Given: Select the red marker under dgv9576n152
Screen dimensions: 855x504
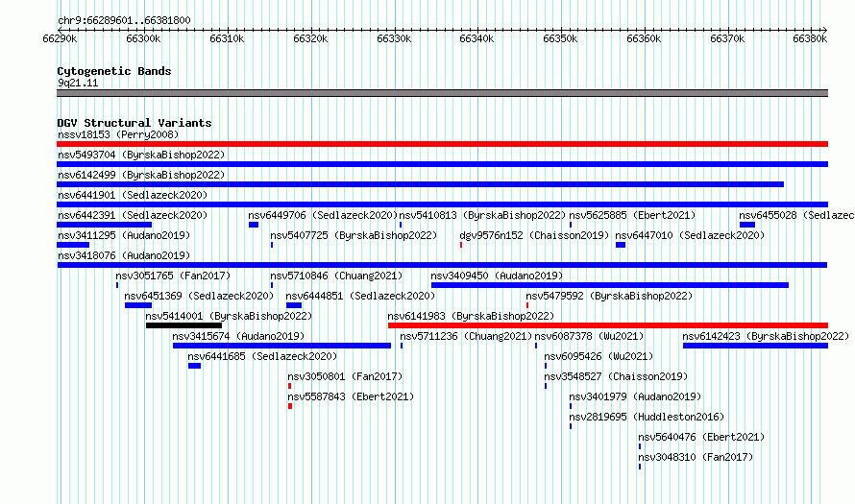Looking at the screenshot, I should click(461, 245).
